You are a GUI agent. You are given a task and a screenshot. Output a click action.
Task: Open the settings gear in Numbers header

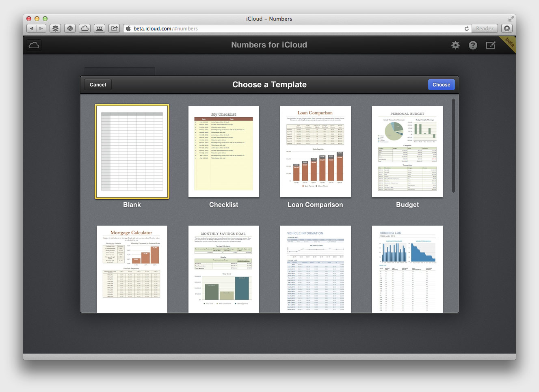click(455, 45)
